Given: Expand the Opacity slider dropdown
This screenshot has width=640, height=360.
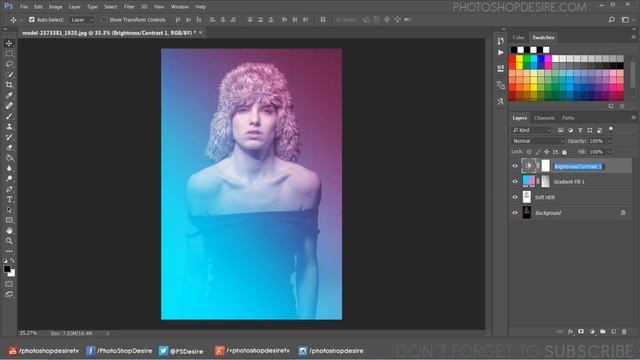Looking at the screenshot, I should click(609, 141).
